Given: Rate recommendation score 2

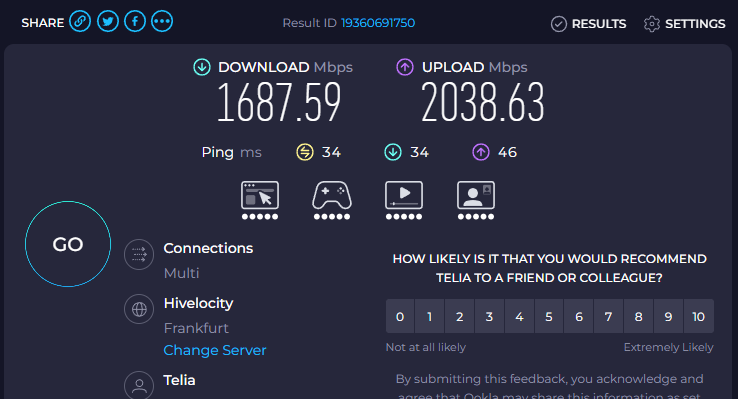Looking at the screenshot, I should pyautogui.click(x=459, y=316).
